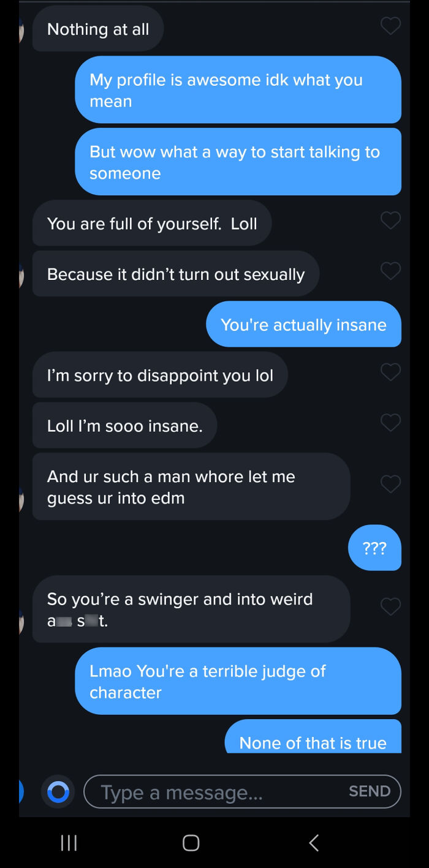Like the 'Loll I'm sooo insane' message
The image size is (429, 868).
pos(390,422)
